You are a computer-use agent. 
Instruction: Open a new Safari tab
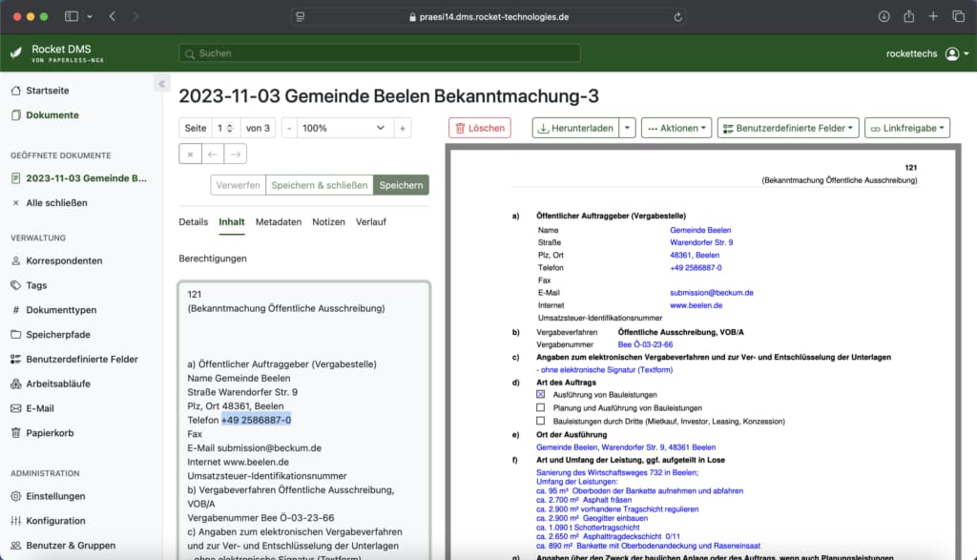[933, 17]
